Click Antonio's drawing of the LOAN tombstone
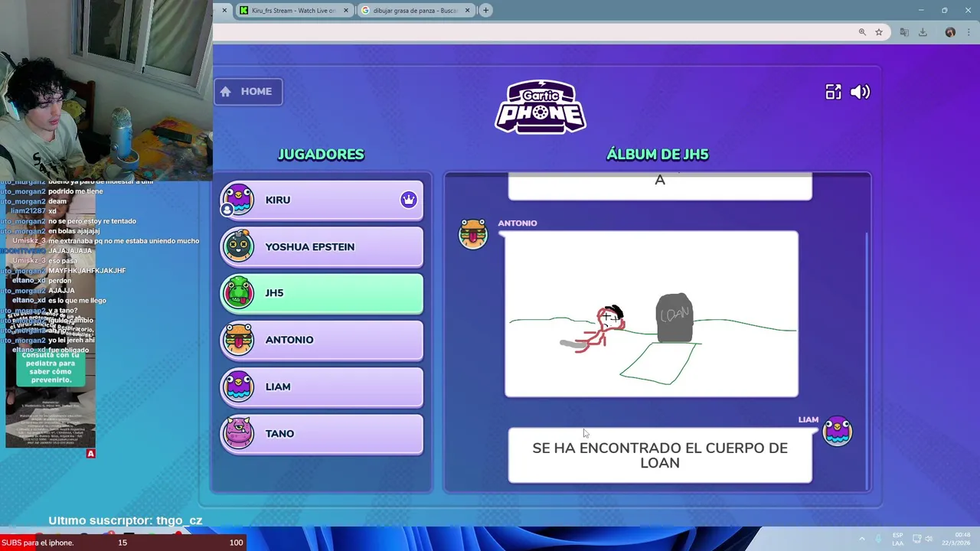The image size is (980, 551). [652, 315]
